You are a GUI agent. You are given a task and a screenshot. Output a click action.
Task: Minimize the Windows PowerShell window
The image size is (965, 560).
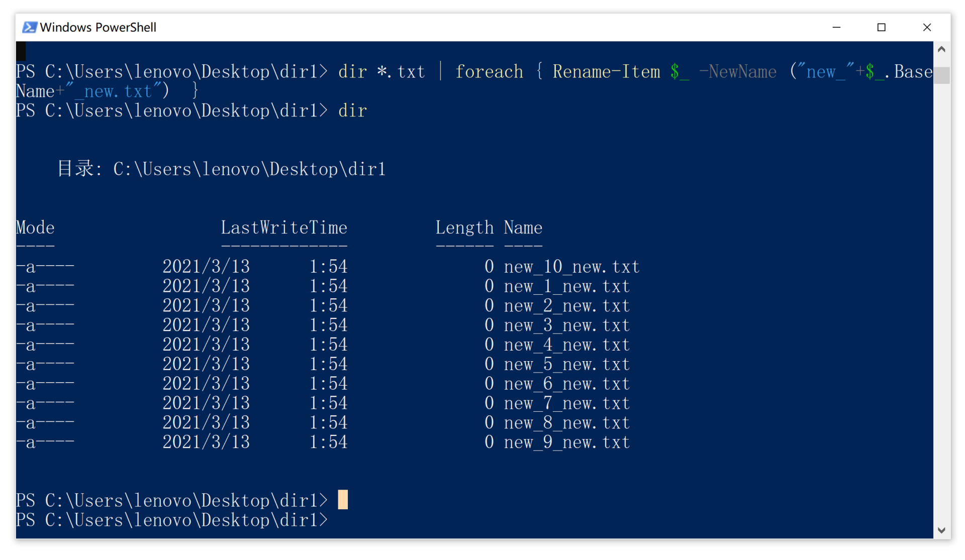click(x=836, y=27)
